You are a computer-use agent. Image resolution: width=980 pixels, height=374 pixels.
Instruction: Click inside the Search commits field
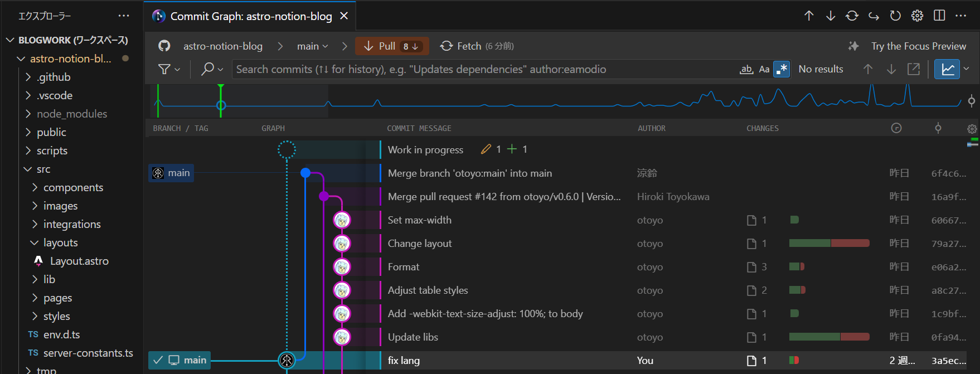click(485, 69)
